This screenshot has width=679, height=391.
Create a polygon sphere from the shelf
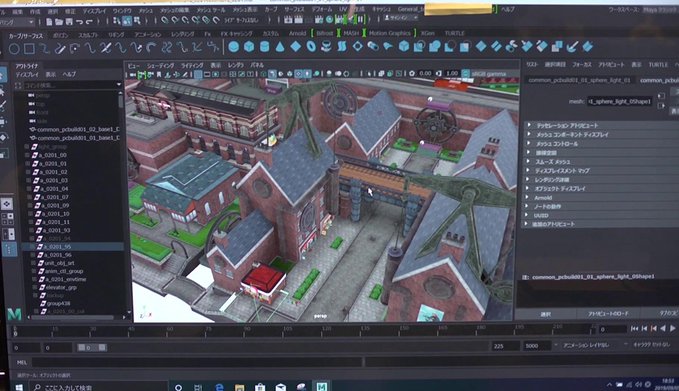(233, 46)
